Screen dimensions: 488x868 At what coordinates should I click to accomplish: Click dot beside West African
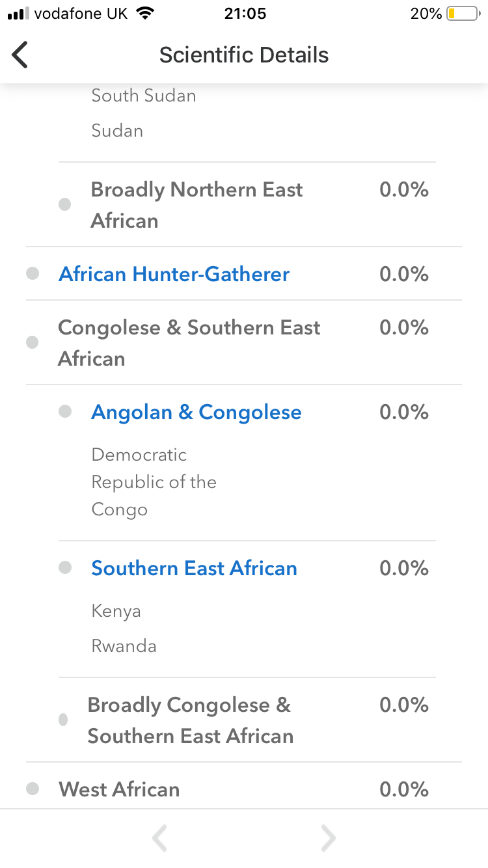(x=33, y=789)
